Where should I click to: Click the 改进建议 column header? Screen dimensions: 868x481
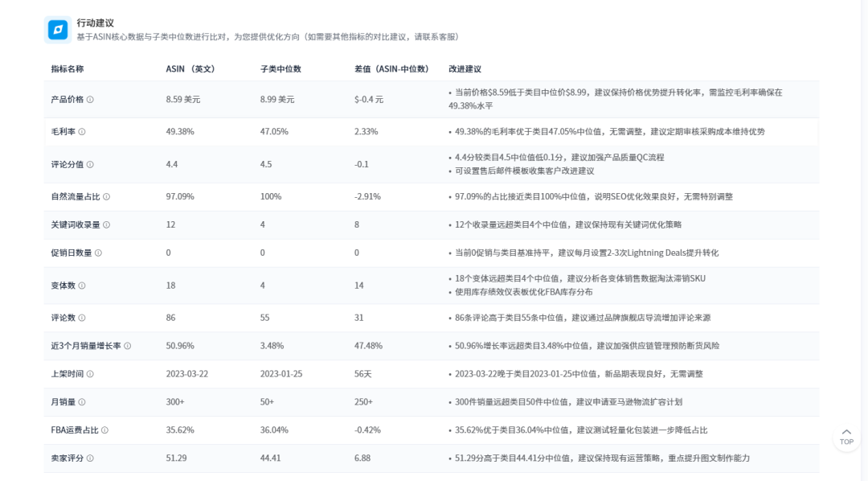pyautogui.click(x=465, y=69)
